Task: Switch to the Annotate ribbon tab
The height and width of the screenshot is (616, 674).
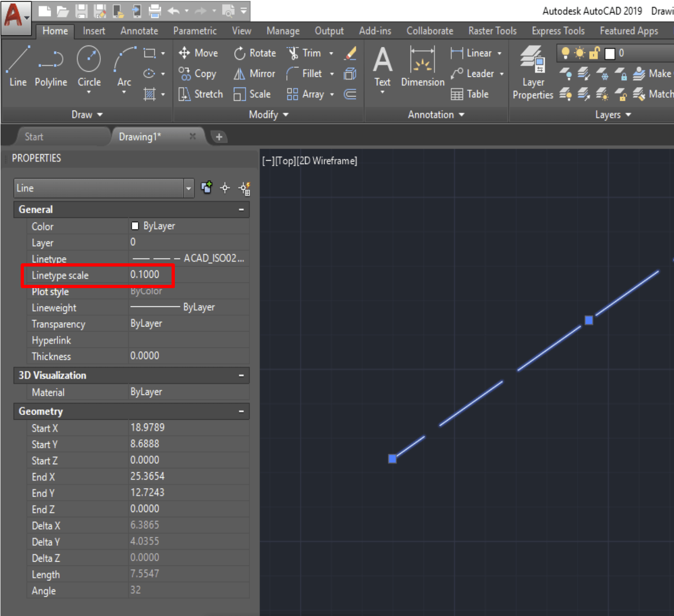Action: point(139,31)
